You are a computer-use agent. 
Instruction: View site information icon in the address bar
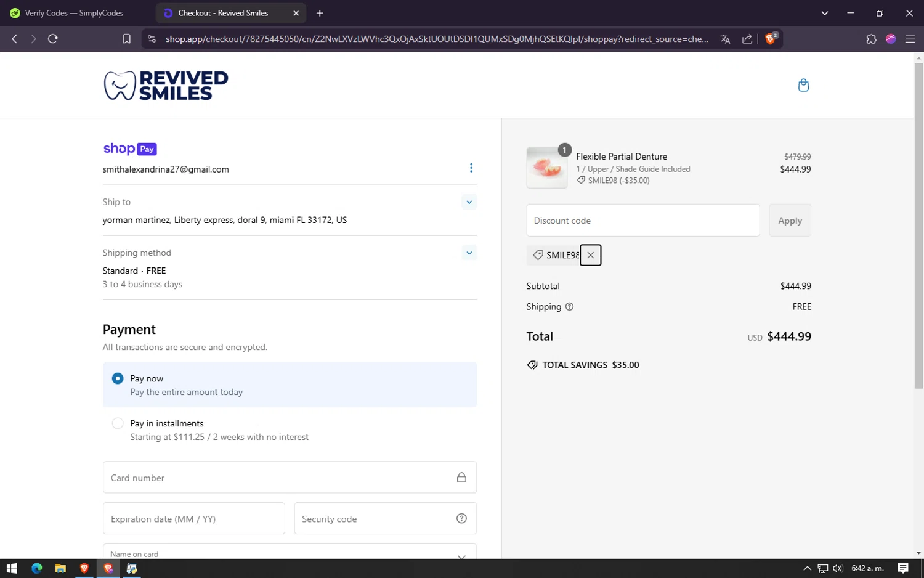click(x=152, y=39)
